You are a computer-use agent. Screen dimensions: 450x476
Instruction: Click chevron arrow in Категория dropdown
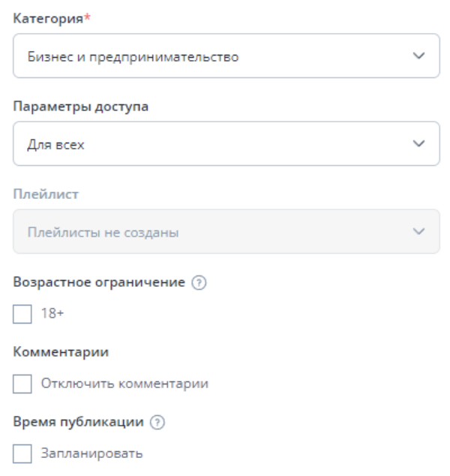coord(419,56)
